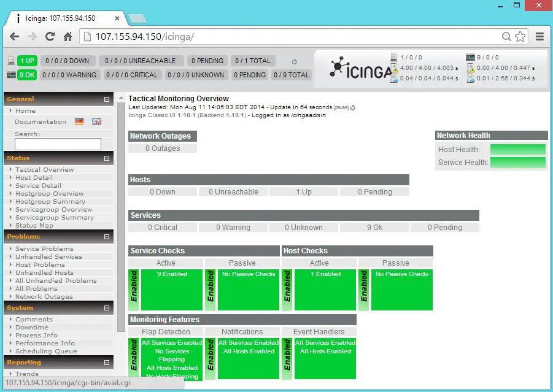Click the 1 UP hosts button

(27, 61)
